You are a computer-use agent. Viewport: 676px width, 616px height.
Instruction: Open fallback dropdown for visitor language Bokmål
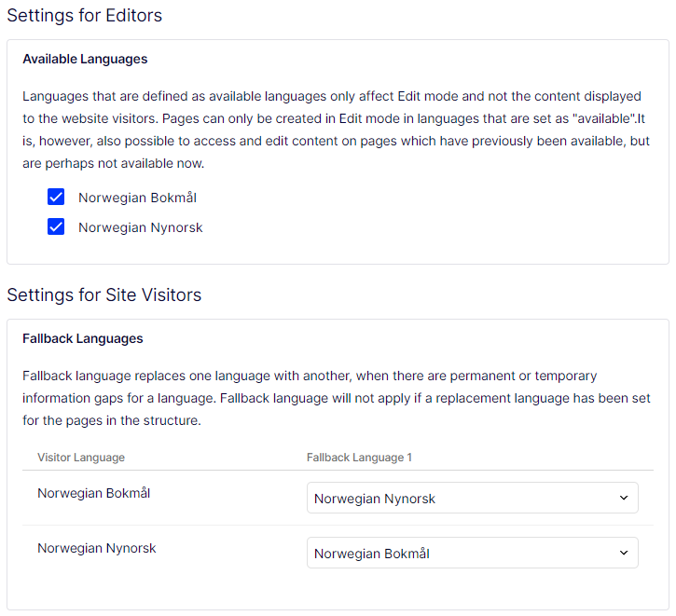click(471, 499)
